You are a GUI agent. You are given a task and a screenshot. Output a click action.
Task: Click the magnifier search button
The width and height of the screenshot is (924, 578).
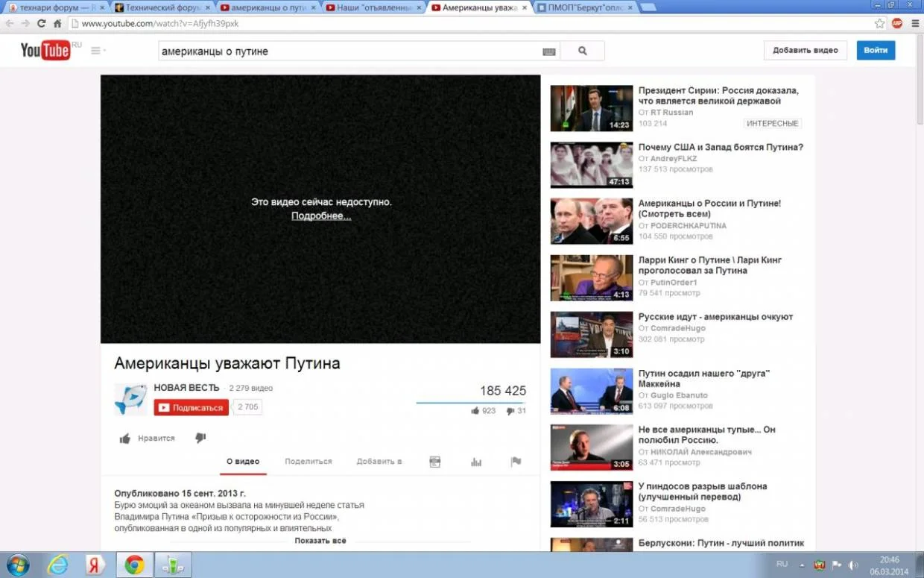click(x=582, y=51)
